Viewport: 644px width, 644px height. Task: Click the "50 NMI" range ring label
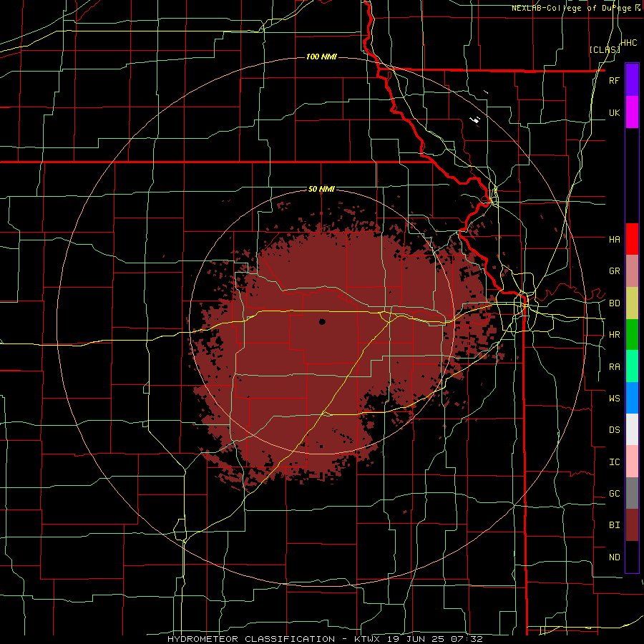pyautogui.click(x=321, y=189)
